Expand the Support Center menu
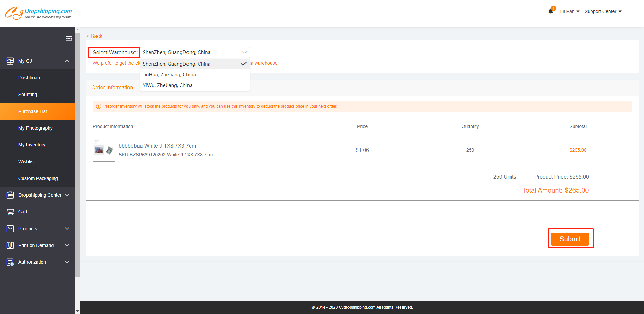 pyautogui.click(x=603, y=11)
